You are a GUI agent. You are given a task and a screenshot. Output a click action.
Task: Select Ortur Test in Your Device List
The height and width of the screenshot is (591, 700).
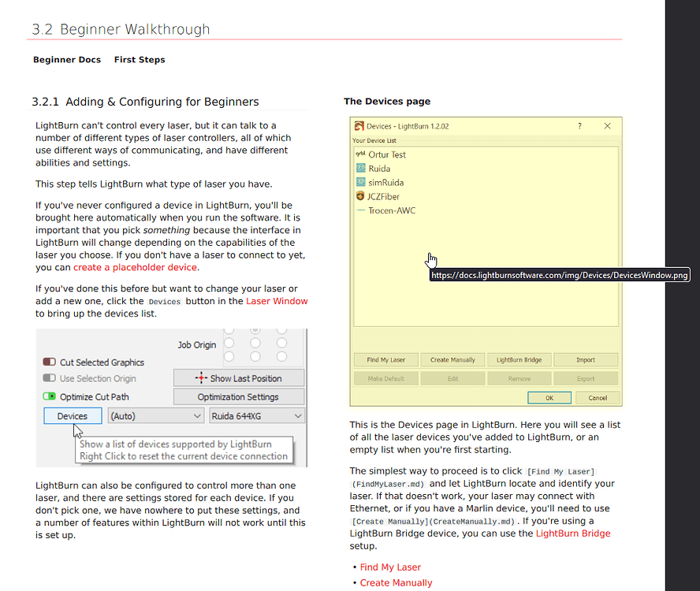pos(386,154)
